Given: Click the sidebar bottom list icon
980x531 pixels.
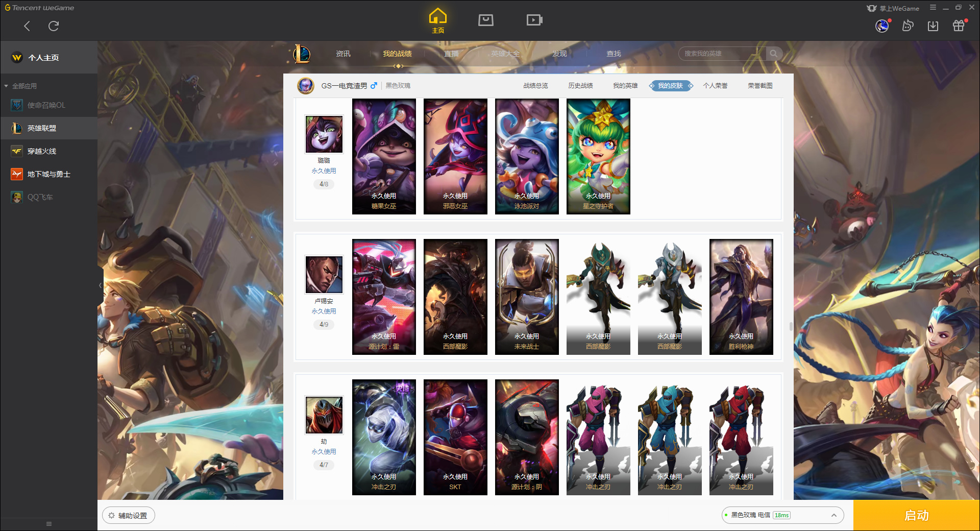Looking at the screenshot, I should (49, 524).
